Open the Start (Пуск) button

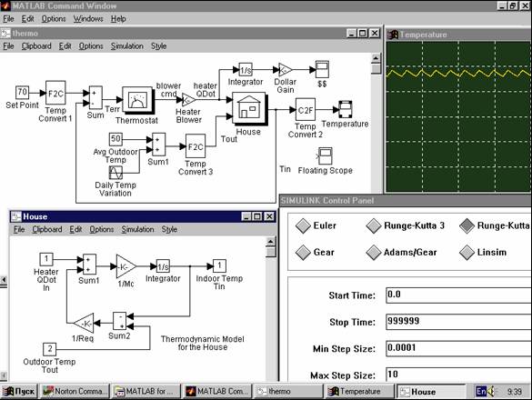click(19, 392)
